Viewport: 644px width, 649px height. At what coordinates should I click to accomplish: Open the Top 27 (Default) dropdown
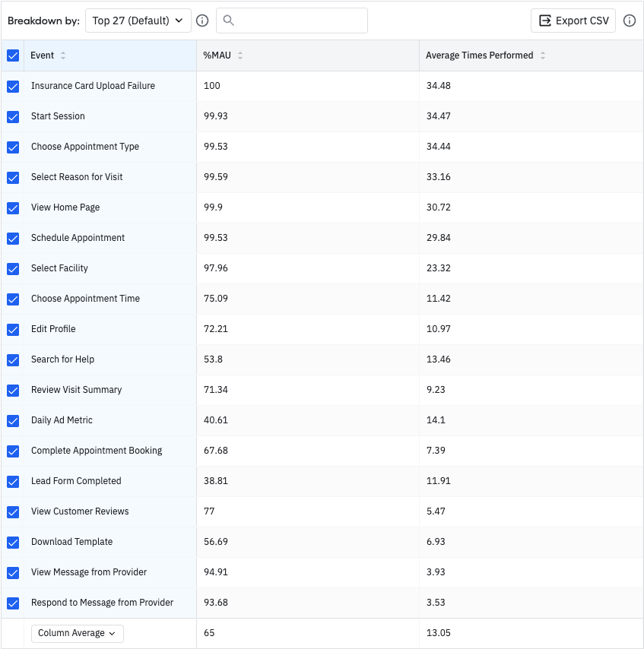click(138, 21)
